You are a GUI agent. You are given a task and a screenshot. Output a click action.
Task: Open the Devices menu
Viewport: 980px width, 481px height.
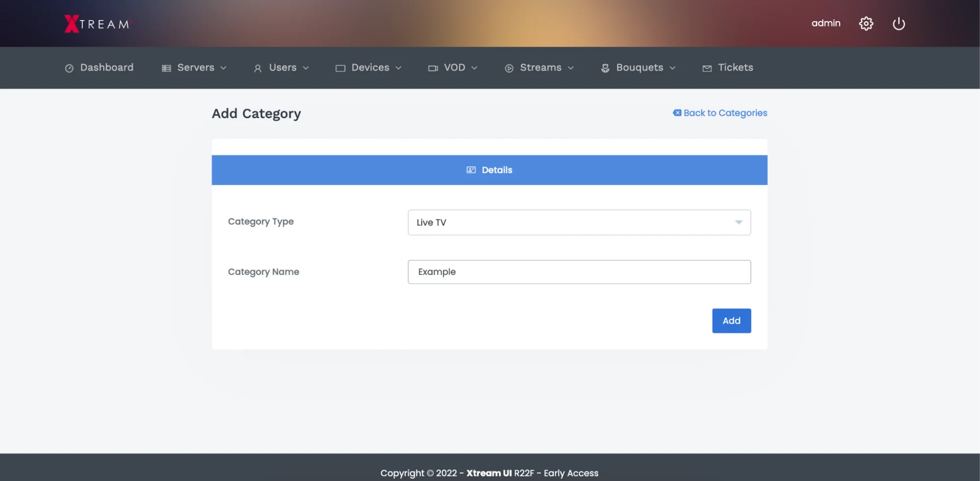click(369, 68)
